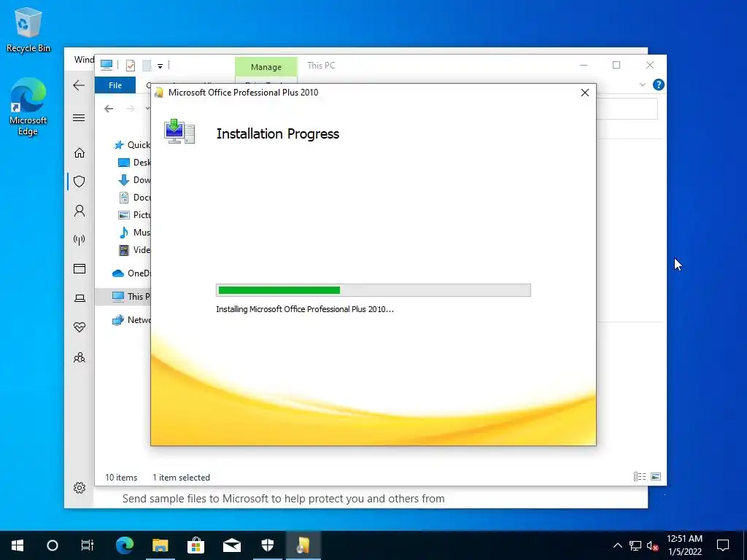Open the Action Center notifications
Screen dimensions: 747x560
(723, 545)
